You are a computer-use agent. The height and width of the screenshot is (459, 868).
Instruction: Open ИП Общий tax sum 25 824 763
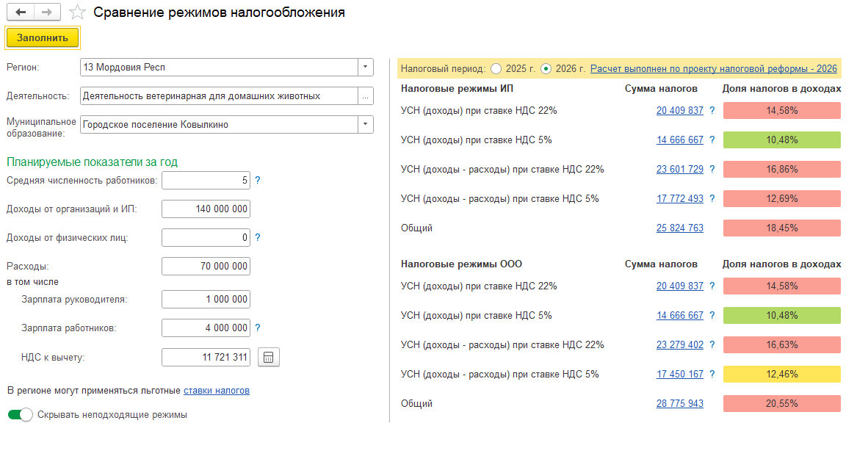679,228
